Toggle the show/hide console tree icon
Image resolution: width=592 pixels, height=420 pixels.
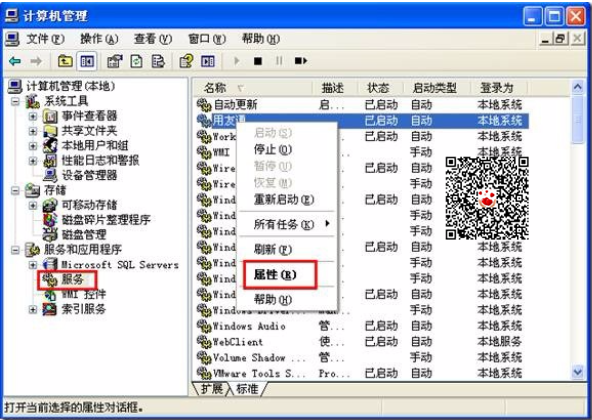point(87,61)
